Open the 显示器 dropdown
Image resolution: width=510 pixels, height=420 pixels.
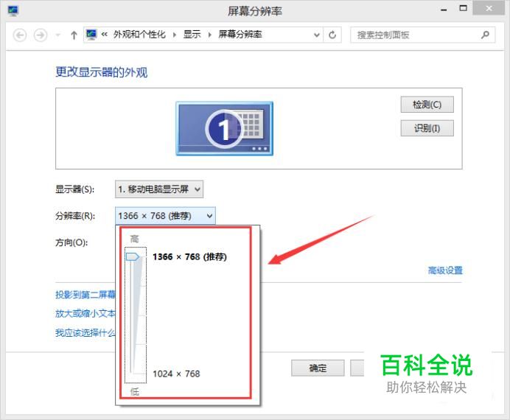pos(159,189)
